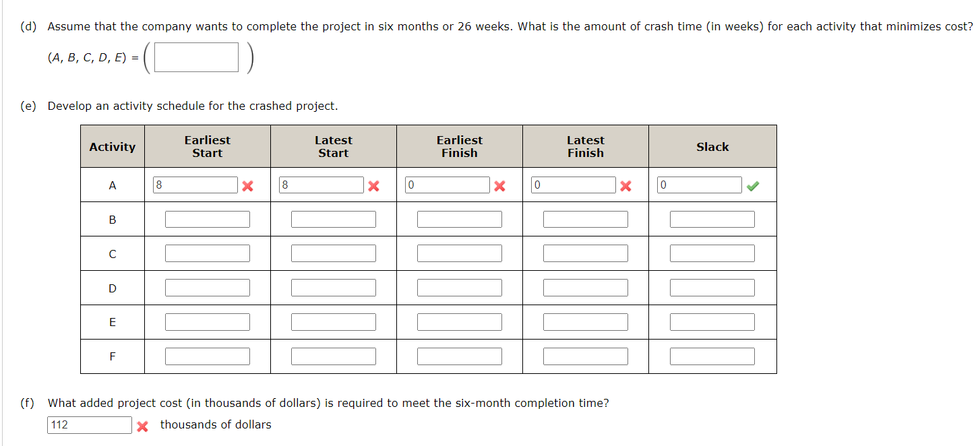
Task: Select Activity F's Earliest Start field
Action: [207, 356]
